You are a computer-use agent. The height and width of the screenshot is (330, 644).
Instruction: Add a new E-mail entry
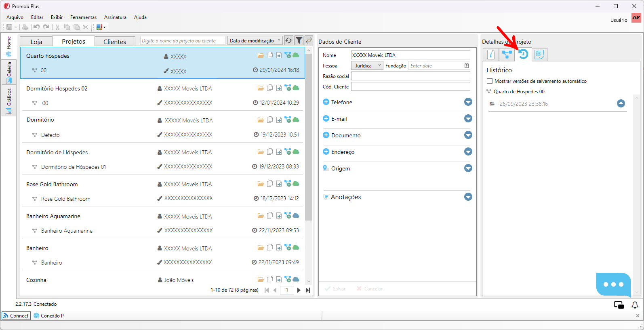pyautogui.click(x=326, y=118)
